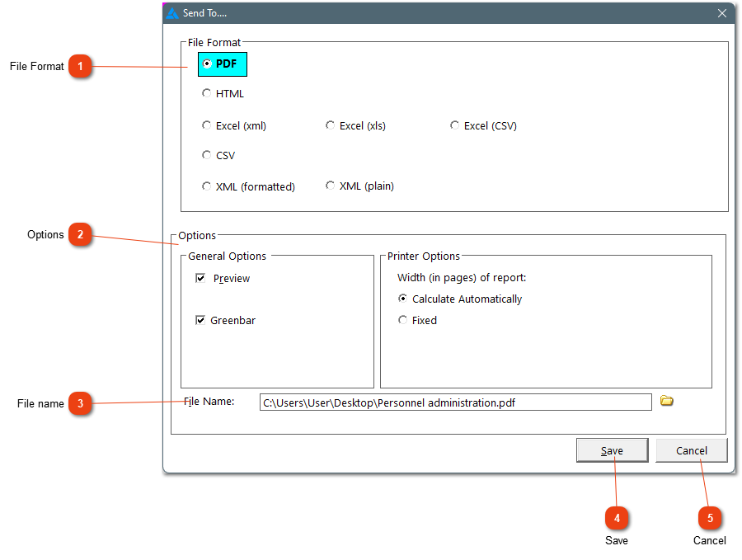Click 'Width (in pages) of report:' label

point(462,277)
